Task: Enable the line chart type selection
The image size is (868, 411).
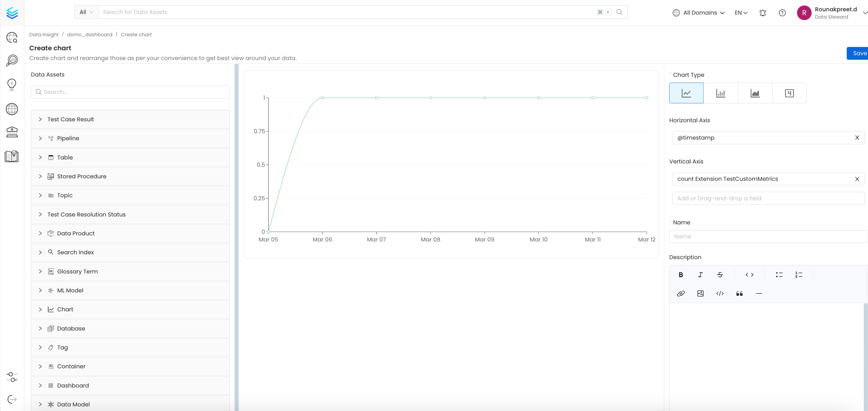Action: [686, 93]
